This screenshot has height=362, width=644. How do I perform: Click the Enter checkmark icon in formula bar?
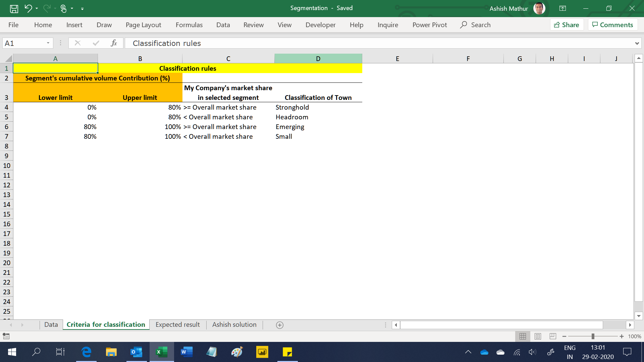pyautogui.click(x=96, y=43)
